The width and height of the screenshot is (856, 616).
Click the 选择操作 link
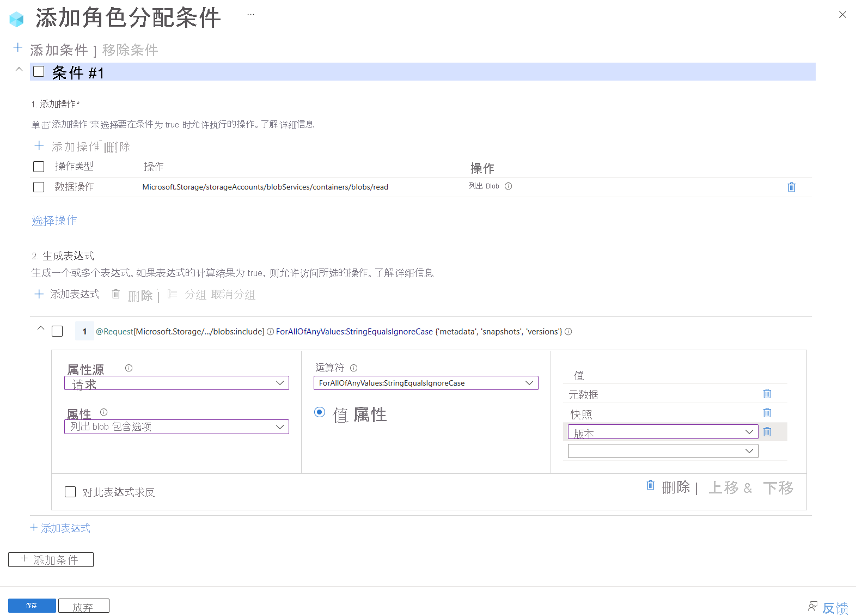[54, 220]
